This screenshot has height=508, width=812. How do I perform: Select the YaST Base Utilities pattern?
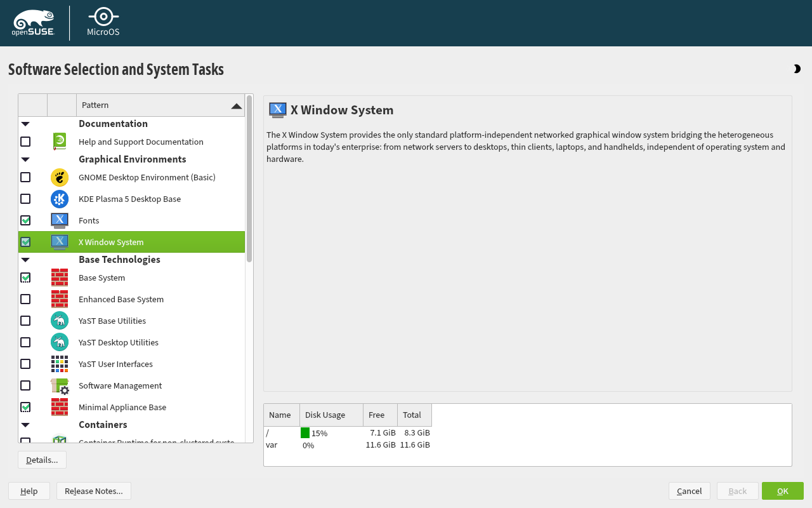tap(131, 321)
